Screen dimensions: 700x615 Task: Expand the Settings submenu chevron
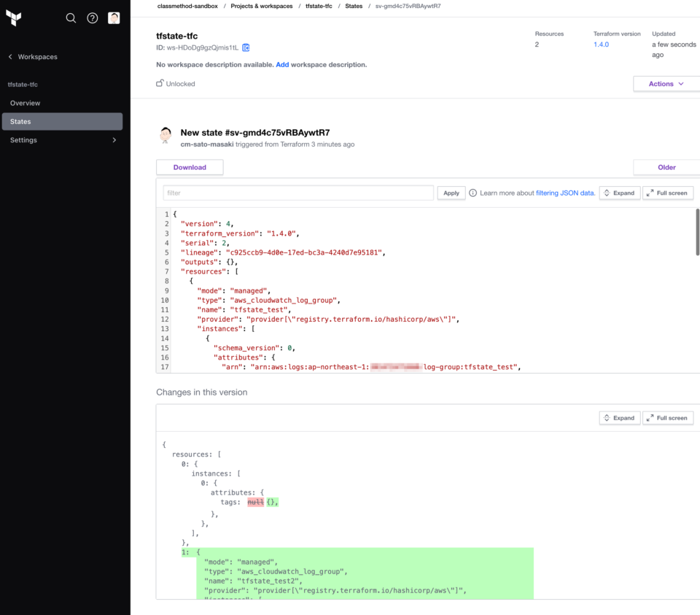114,140
